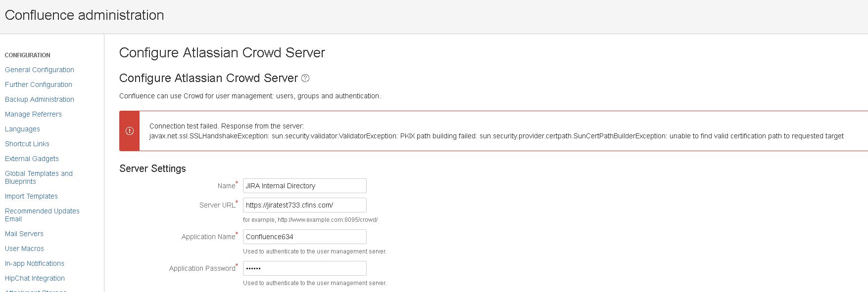Open Recommended Updates Email settings
The image size is (868, 292).
(42, 215)
